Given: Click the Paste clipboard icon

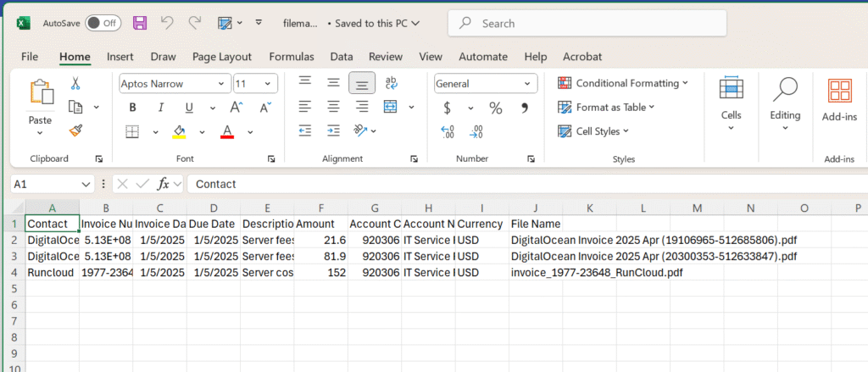Looking at the screenshot, I should point(41,92).
